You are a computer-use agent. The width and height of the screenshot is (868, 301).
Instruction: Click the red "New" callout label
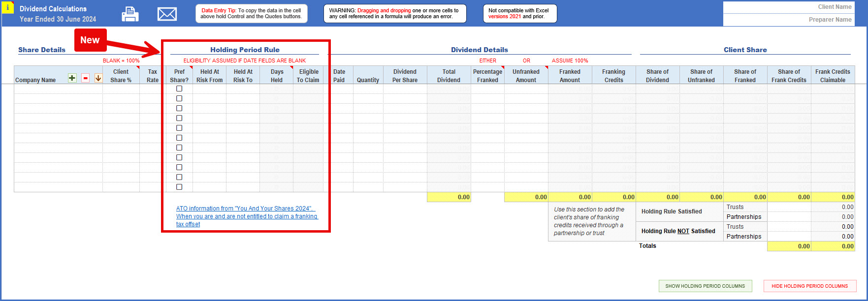[90, 40]
